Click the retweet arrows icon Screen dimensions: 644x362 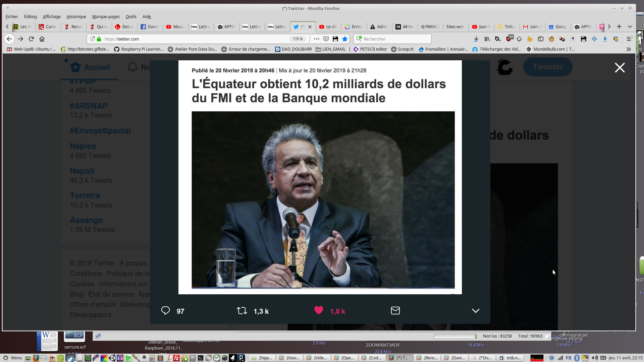click(242, 311)
